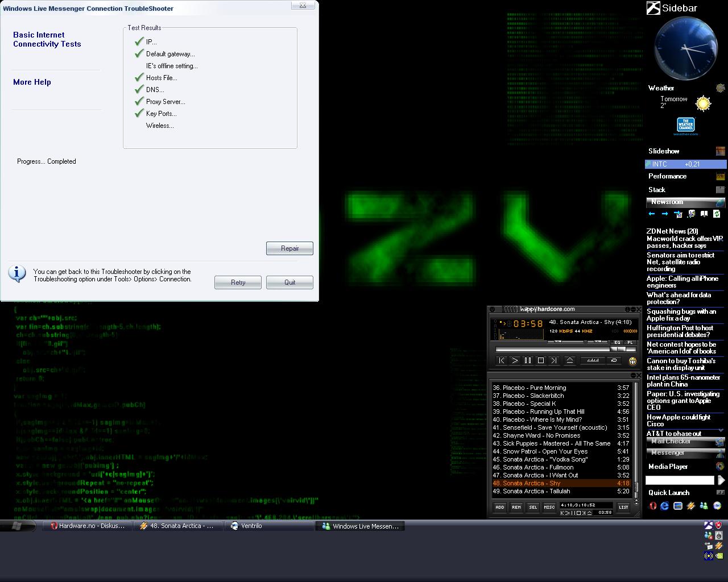Pause the track in Winamp main window

coord(528,360)
